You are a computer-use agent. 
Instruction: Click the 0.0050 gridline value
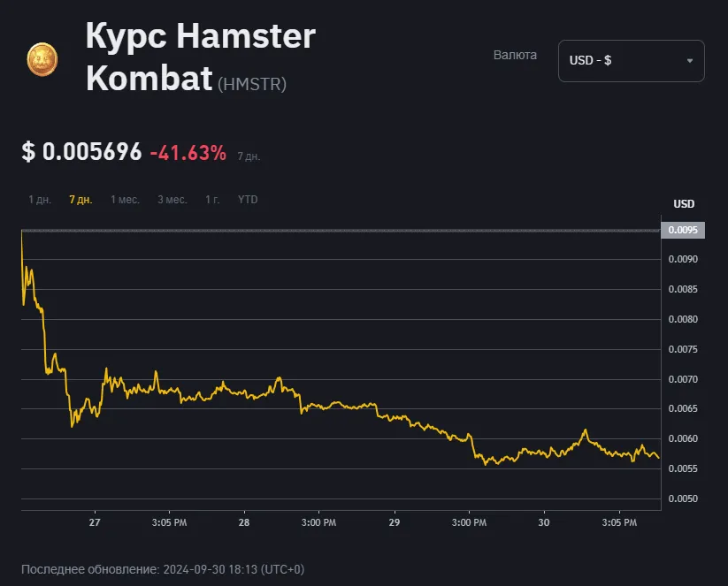[x=681, y=498]
